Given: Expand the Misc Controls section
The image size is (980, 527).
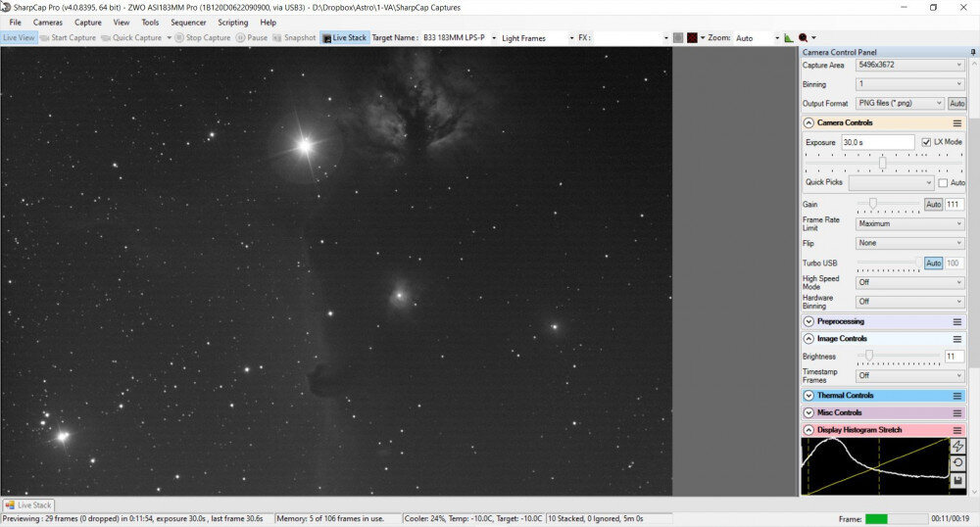Looking at the screenshot, I should click(x=808, y=412).
